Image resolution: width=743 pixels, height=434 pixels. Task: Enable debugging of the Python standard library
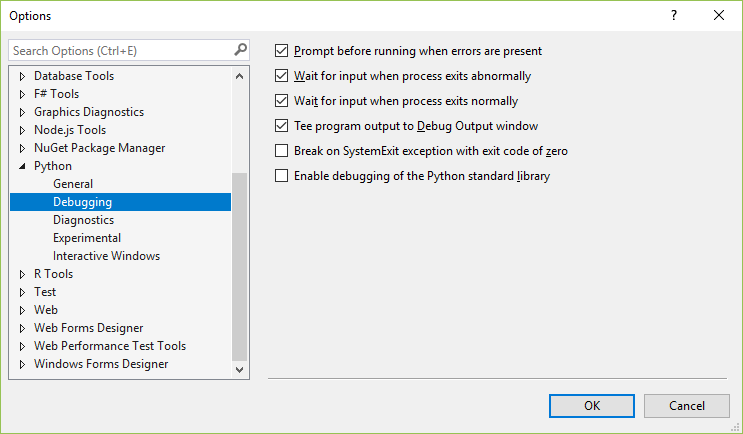coord(281,176)
